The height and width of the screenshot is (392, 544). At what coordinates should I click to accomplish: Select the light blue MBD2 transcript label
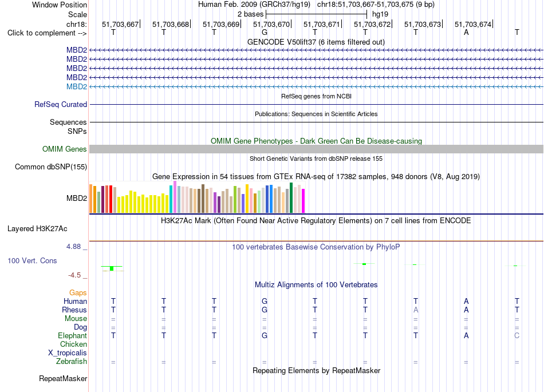pyautogui.click(x=77, y=86)
